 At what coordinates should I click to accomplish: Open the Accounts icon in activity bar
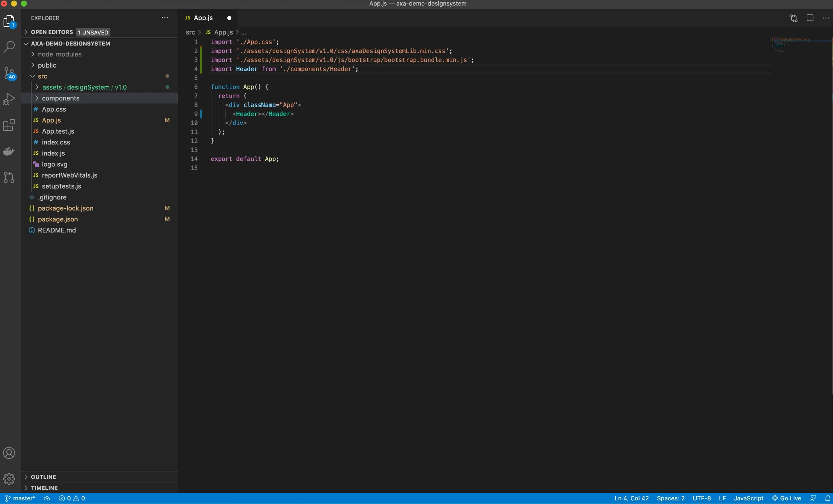coord(9,453)
